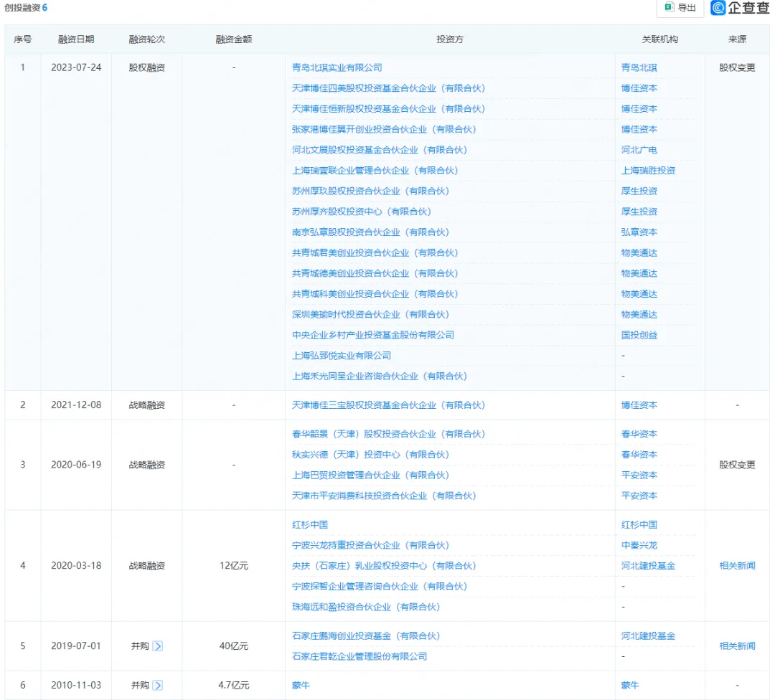775x700 pixels.
Task: Open 上海弘郅悦实业有限公司 link
Action: pyautogui.click(x=341, y=356)
